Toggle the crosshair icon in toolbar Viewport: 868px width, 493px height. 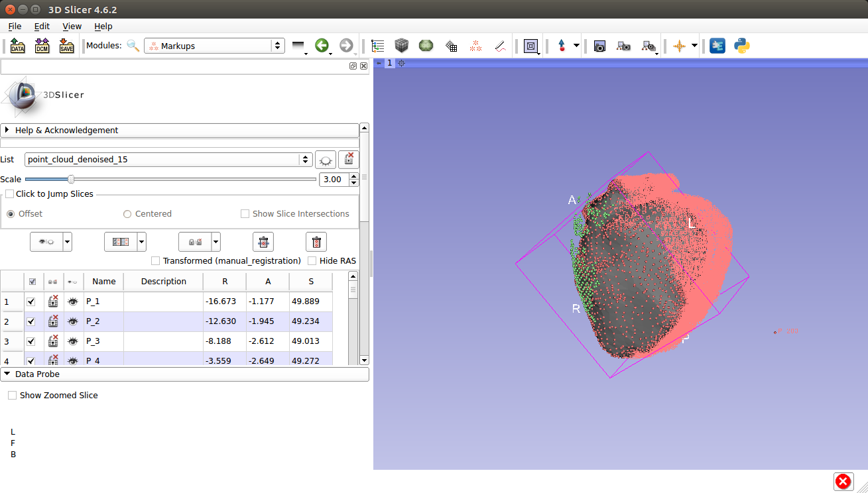(679, 46)
